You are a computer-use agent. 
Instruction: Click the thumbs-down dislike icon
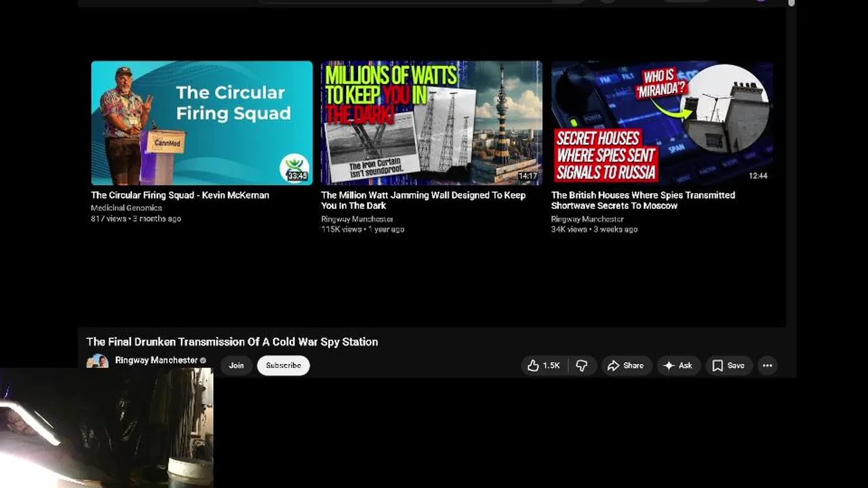tap(581, 365)
